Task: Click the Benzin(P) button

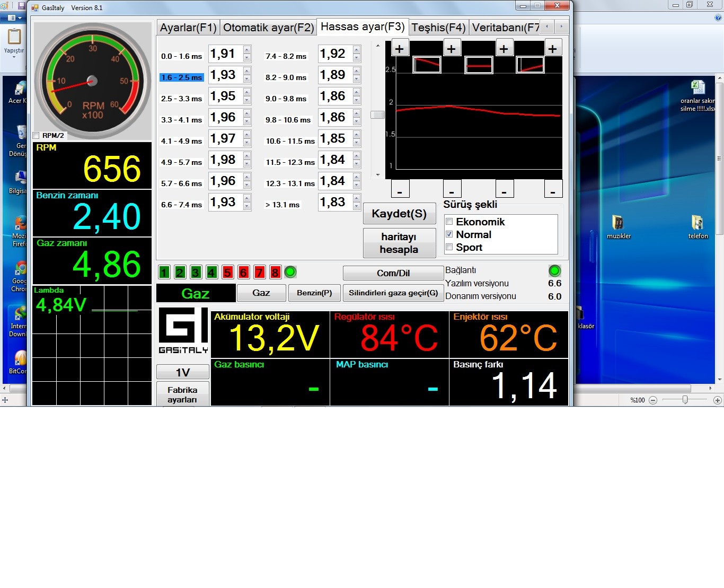Action: point(314,293)
